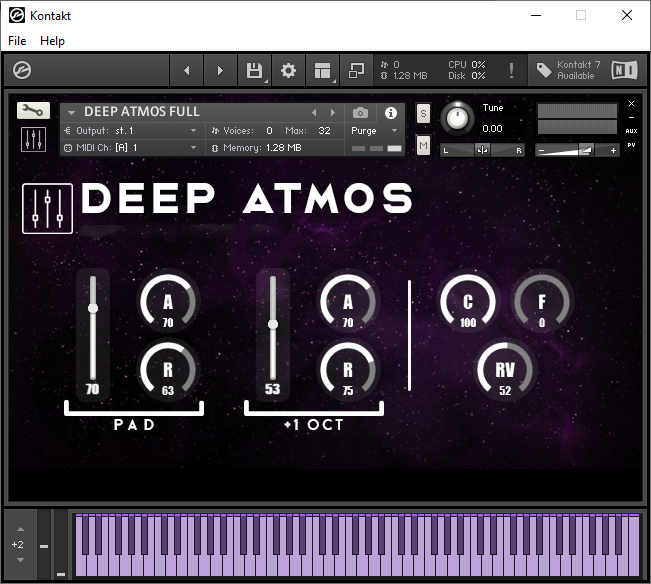Viewport: 651px width, 584px height.
Task: Click the large mixer icon beside DEEP ATMOS
Action: 47,208
